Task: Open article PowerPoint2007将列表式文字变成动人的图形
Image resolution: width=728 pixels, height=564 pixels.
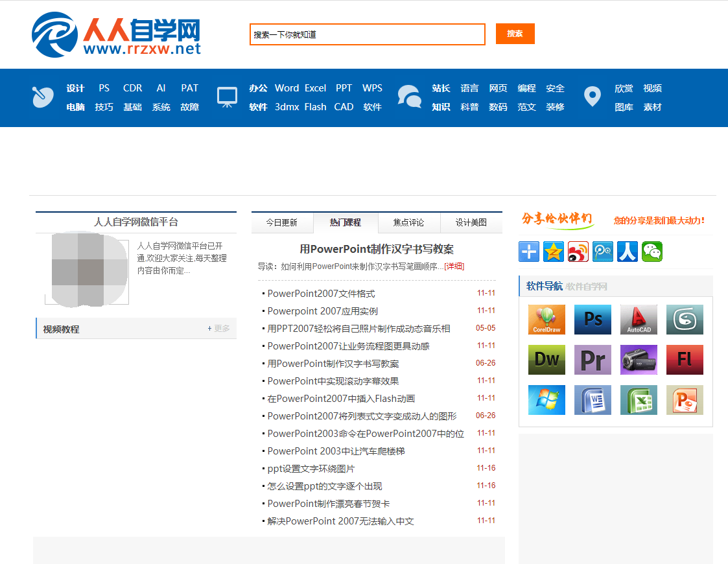Action: coord(362,416)
